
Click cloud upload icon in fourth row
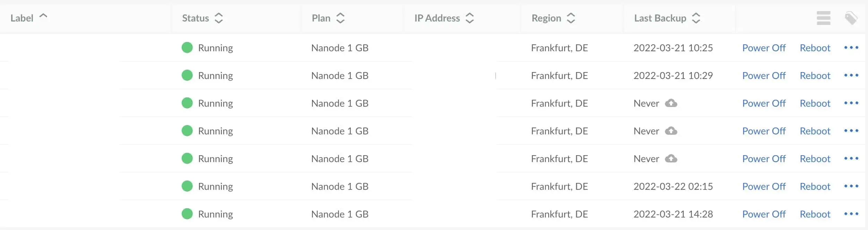(x=671, y=131)
